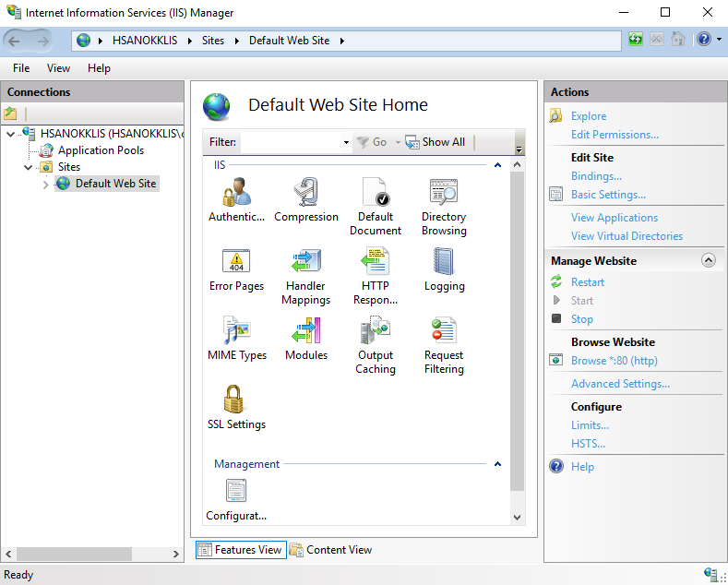This screenshot has width=728, height=585.
Task: Click the Explore action link
Action: click(589, 116)
